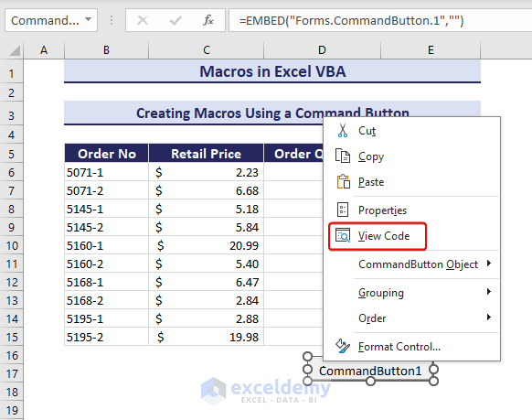Click order number cell 5145-1

point(106,209)
